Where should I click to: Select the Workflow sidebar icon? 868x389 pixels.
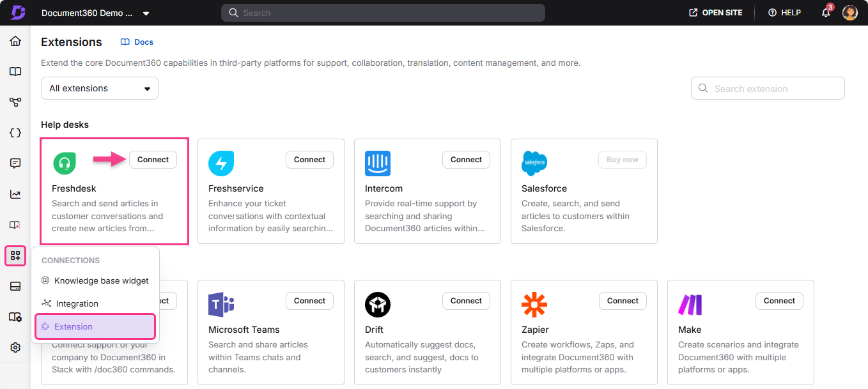tap(15, 102)
